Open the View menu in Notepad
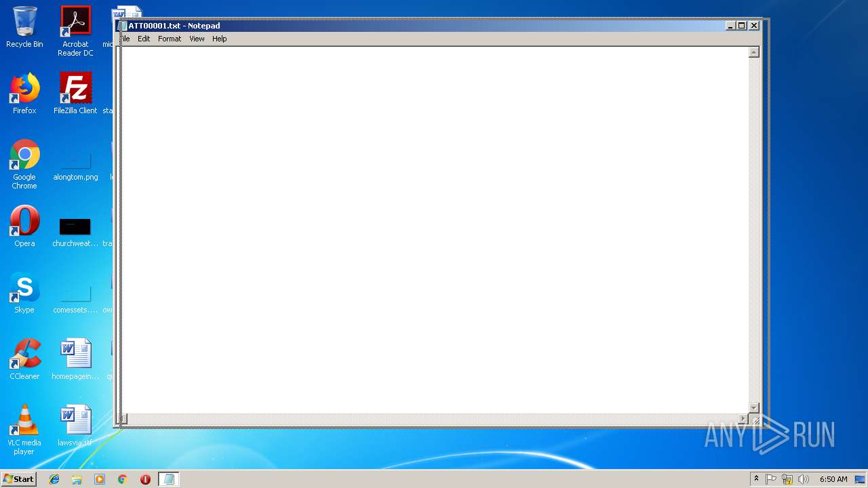The height and width of the screenshot is (488, 868). click(197, 39)
